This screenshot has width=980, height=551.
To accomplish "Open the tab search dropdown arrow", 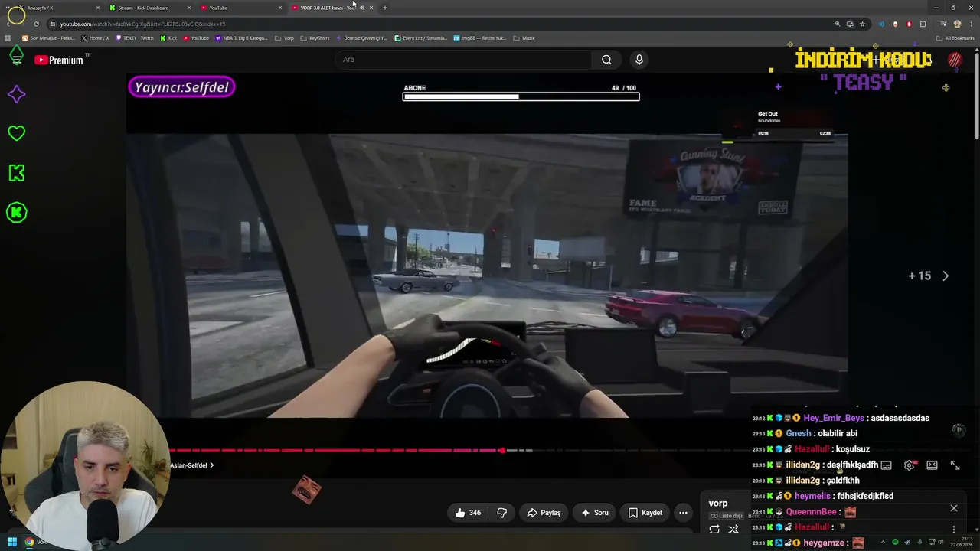I will [x=7, y=8].
